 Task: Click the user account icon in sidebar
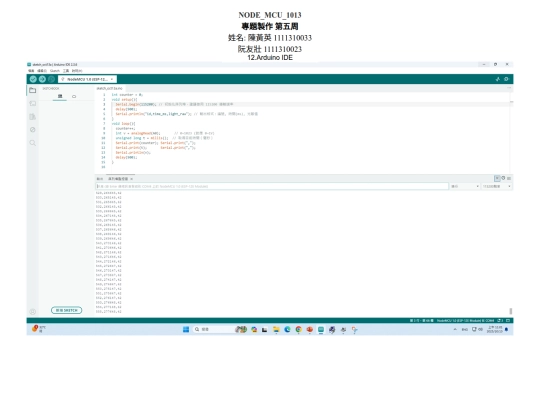point(33,312)
